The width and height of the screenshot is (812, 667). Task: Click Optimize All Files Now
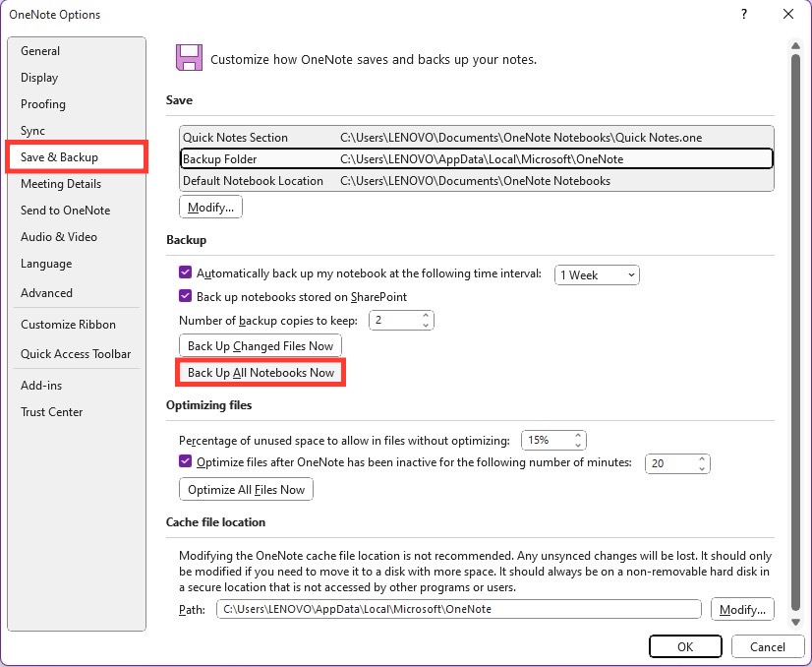pos(246,489)
